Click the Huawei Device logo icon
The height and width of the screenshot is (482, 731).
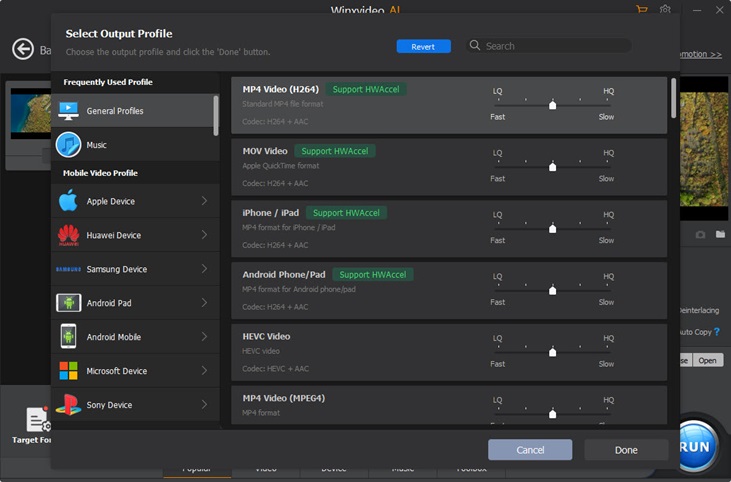coord(69,235)
